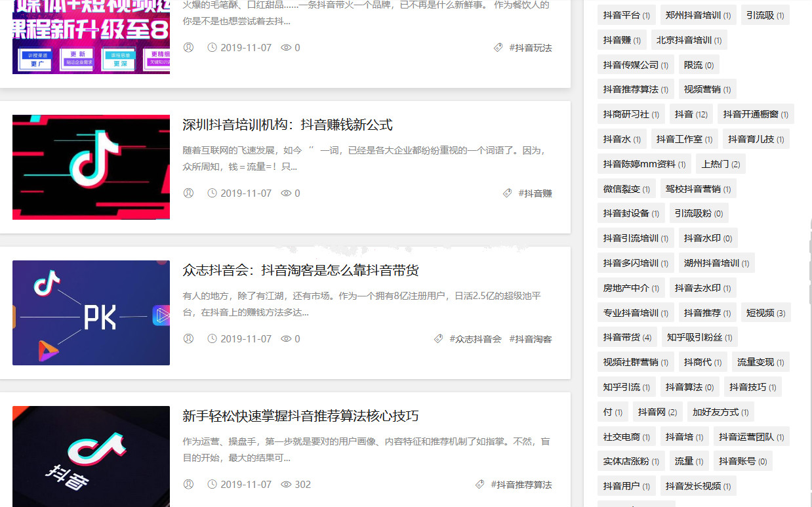Select the 抖音传媒公司 tag

pyautogui.click(x=636, y=65)
